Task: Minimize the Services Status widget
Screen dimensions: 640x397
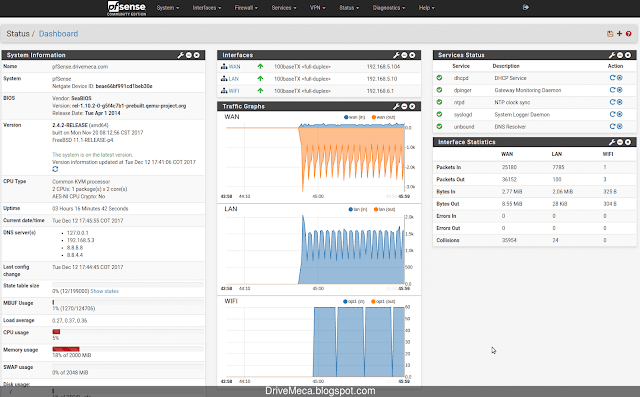Action: click(620, 55)
